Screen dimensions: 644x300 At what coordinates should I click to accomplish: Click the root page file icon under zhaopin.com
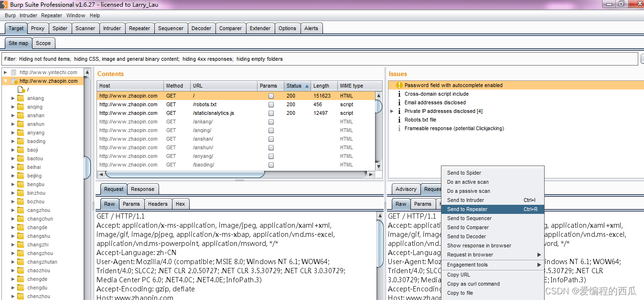(x=21, y=89)
